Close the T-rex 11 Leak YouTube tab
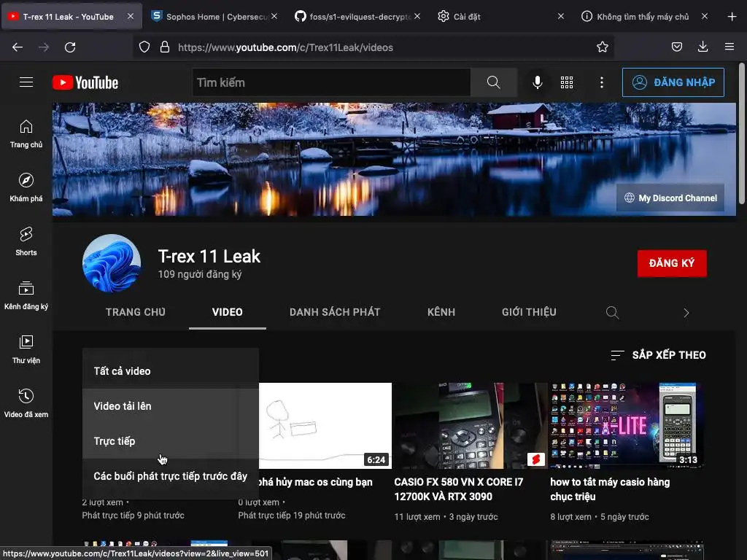The image size is (747, 560). [131, 16]
